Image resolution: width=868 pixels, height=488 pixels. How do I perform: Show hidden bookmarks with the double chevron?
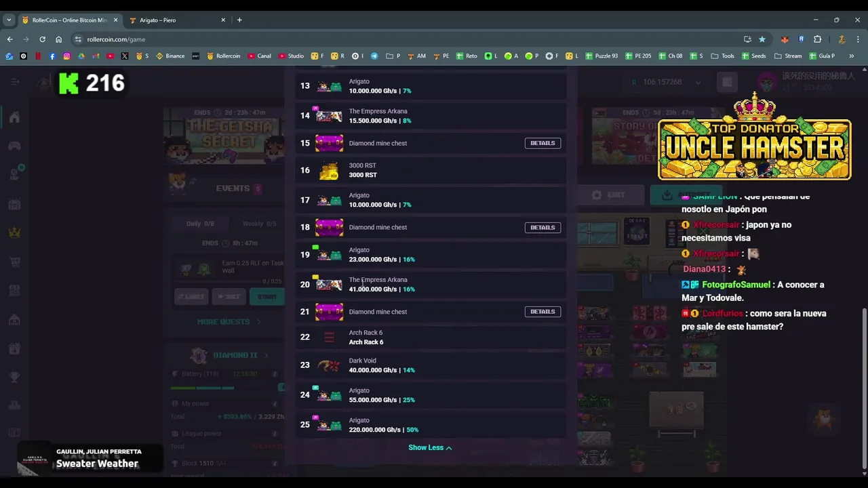point(852,56)
